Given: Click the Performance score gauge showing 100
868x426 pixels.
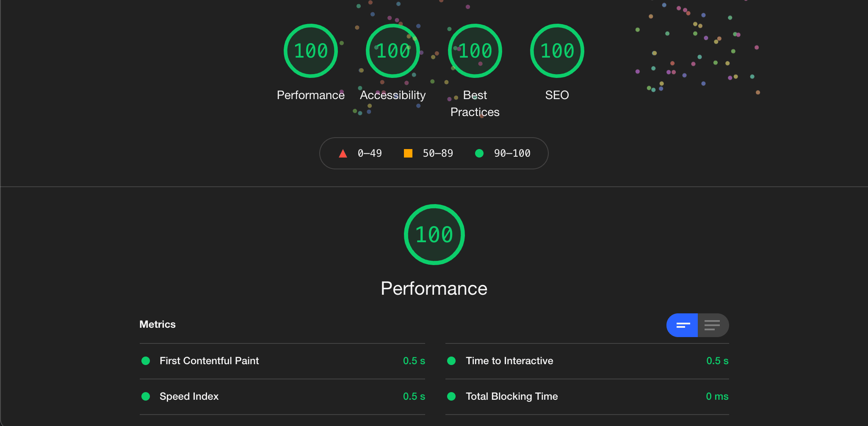Looking at the screenshot, I should [x=310, y=51].
